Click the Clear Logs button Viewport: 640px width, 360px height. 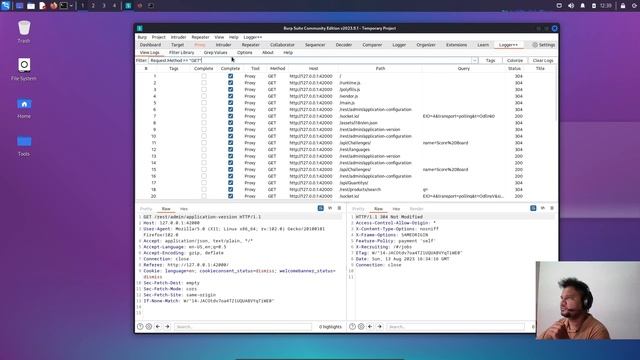click(543, 60)
